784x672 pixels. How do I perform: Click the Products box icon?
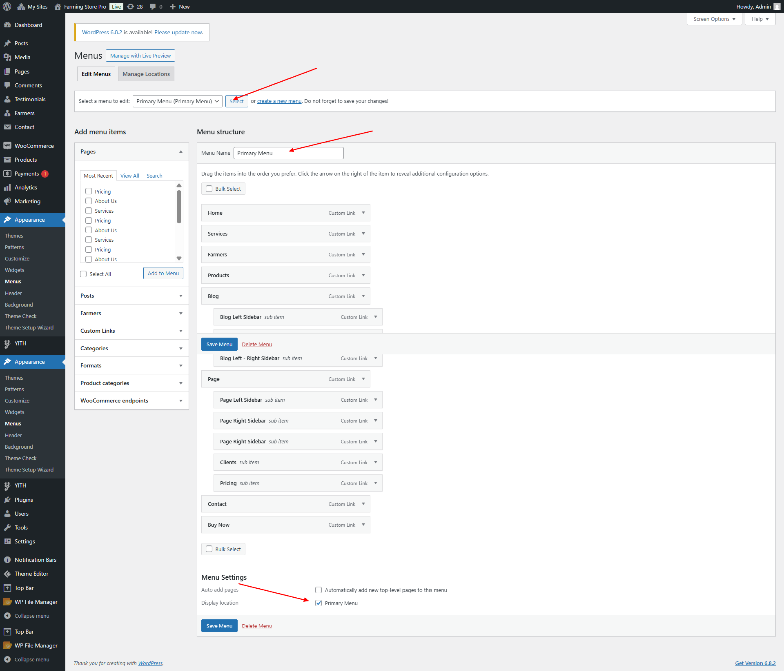click(x=7, y=160)
